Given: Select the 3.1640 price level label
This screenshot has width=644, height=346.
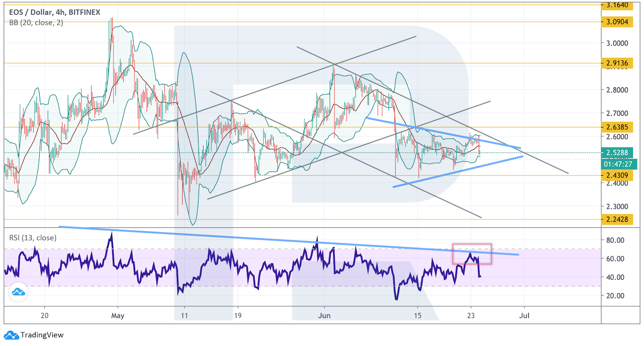Looking at the screenshot, I should 617,5.
